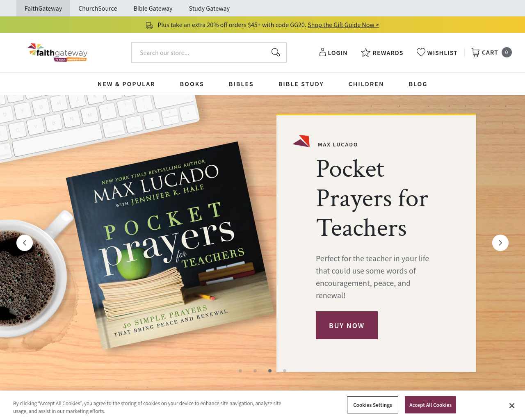
Task: Click the Rewards star icon
Action: point(365,52)
